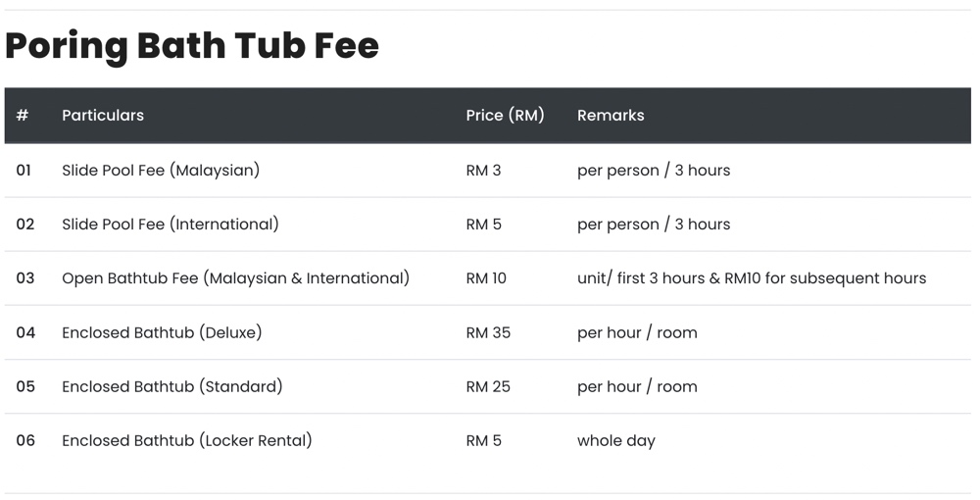This screenshot has height=500, width=980.
Task: Click the 'RM 3' price cell
Action: (484, 170)
